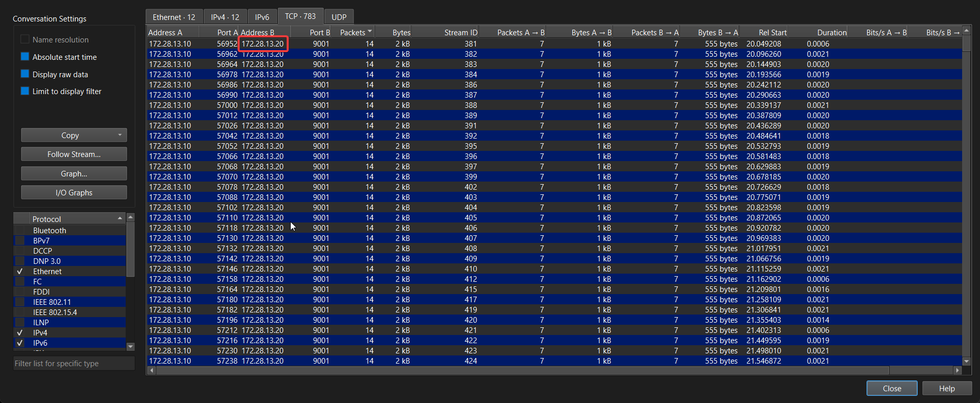Image resolution: width=980 pixels, height=403 pixels.
Task: Select conversation row with stream ID 381
Action: [554, 44]
